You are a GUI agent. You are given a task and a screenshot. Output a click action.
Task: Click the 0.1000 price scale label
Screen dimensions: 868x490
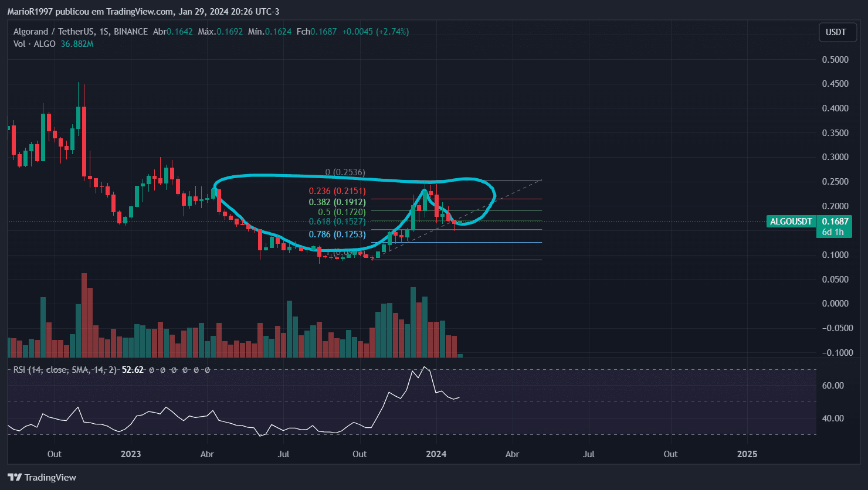click(x=835, y=255)
